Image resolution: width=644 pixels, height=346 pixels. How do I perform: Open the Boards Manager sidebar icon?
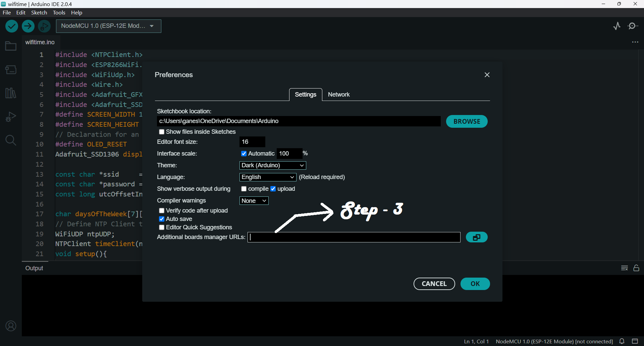(10, 69)
